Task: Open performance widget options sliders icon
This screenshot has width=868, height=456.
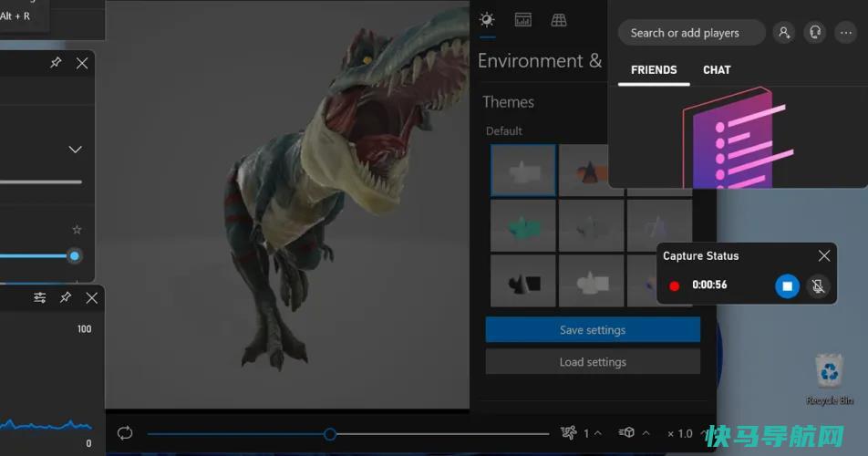Action: [x=39, y=297]
